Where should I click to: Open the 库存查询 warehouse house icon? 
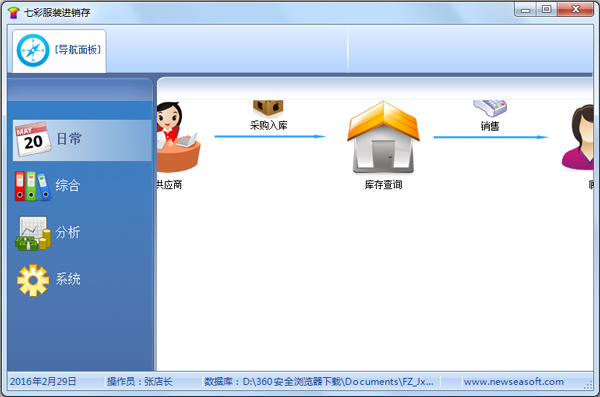383,137
